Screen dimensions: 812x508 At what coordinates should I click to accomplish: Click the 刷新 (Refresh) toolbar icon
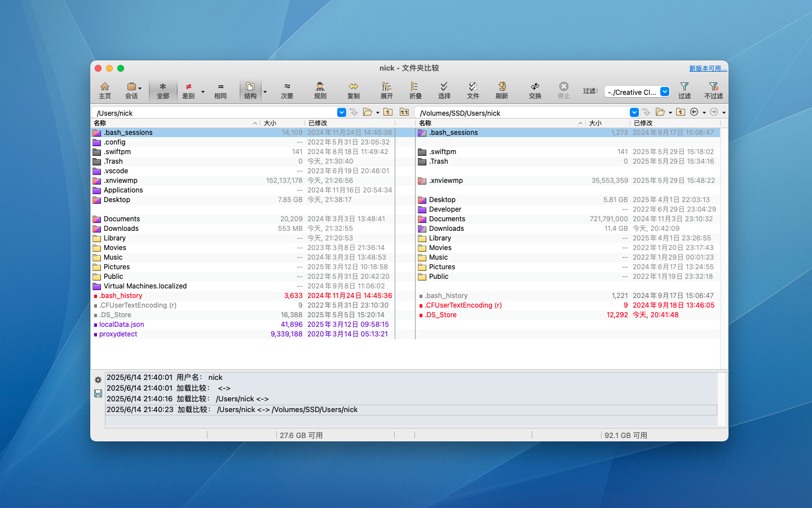point(502,90)
